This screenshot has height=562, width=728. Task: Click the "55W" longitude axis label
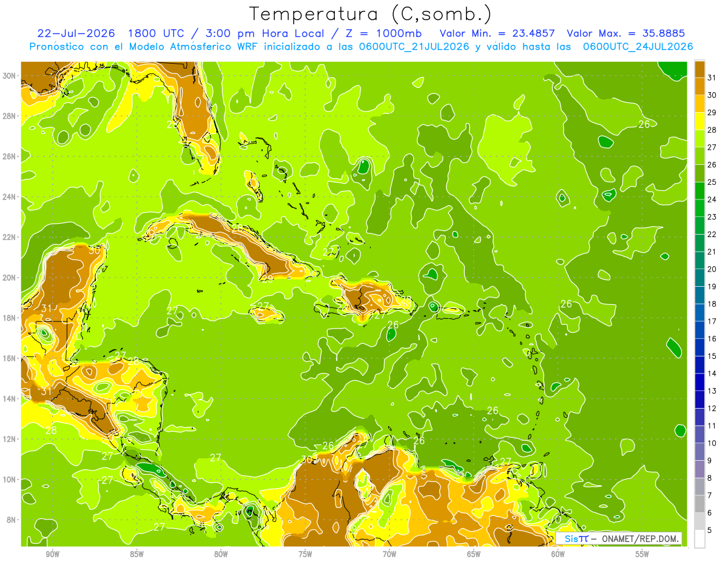click(x=642, y=554)
